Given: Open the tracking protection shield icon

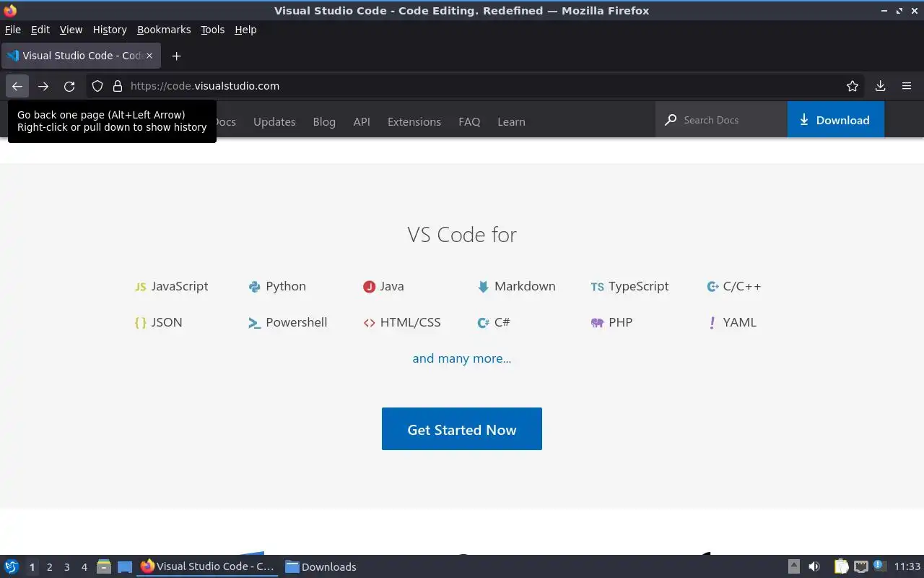Looking at the screenshot, I should [97, 86].
